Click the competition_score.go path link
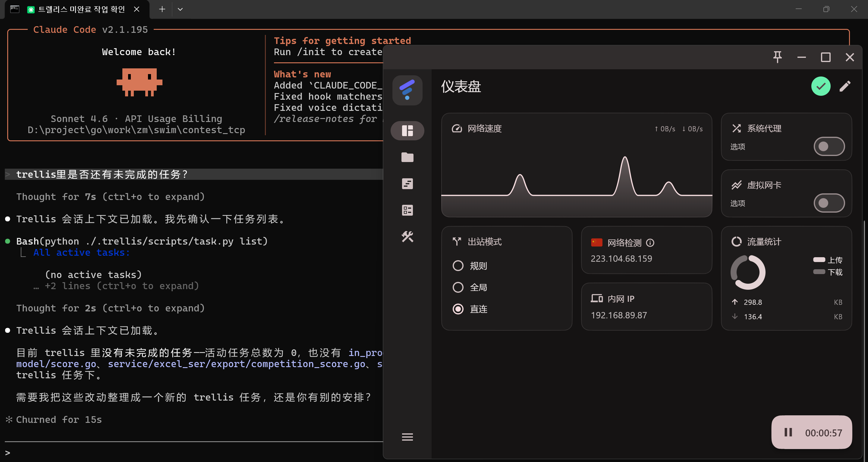Screen dimensions: 868x462 point(237,364)
